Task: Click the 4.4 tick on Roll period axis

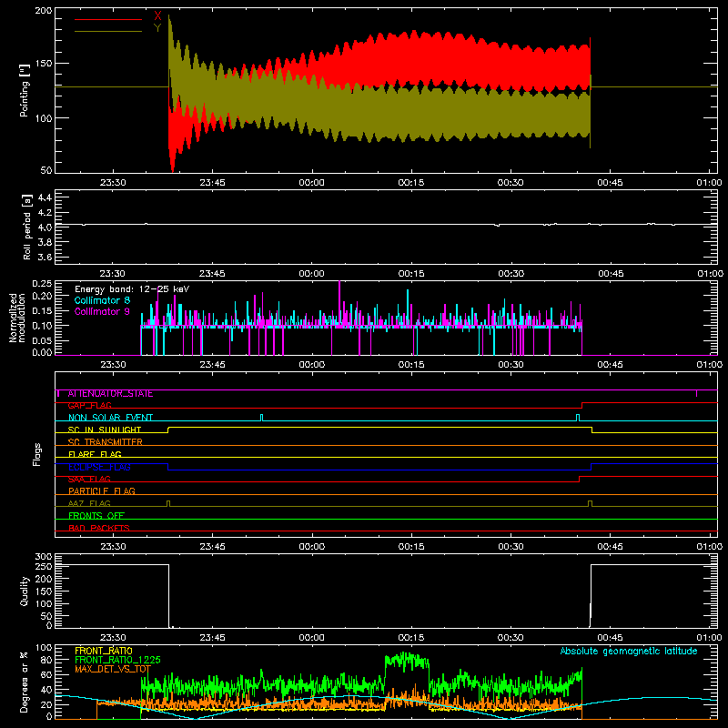Action: click(x=45, y=197)
